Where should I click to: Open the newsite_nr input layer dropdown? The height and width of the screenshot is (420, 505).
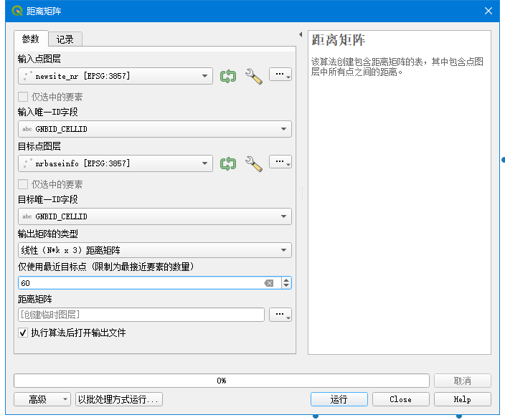coord(115,76)
